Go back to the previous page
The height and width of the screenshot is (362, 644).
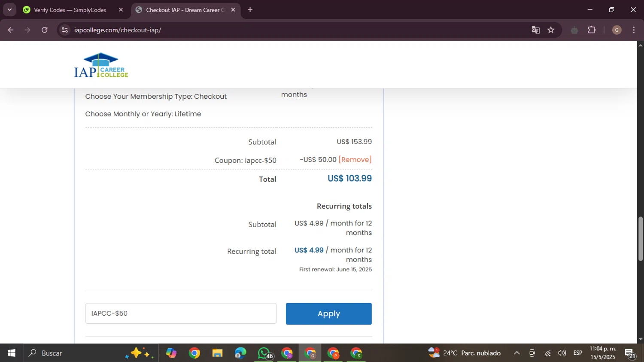pos(11,30)
